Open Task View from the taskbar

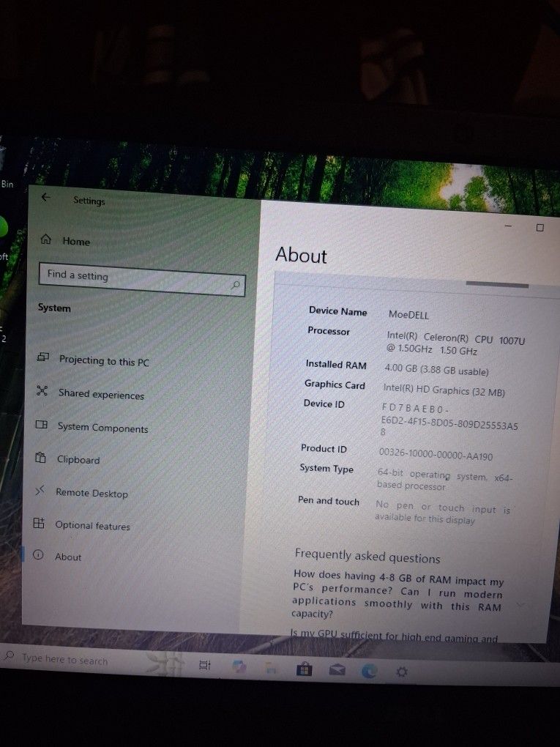(205, 665)
